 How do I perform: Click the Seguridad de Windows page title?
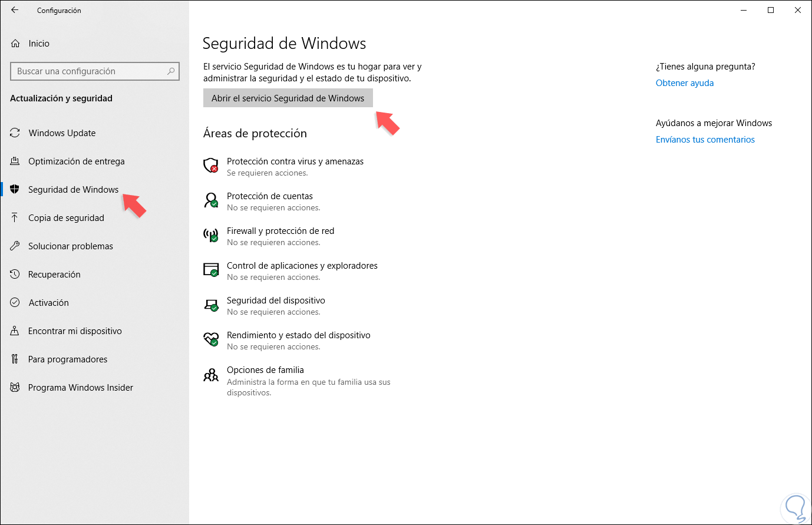(x=284, y=44)
